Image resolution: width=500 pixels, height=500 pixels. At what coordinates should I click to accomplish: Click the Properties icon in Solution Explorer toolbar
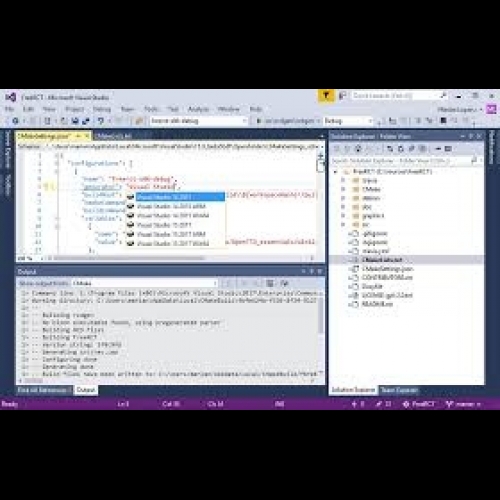pyautogui.click(x=438, y=149)
